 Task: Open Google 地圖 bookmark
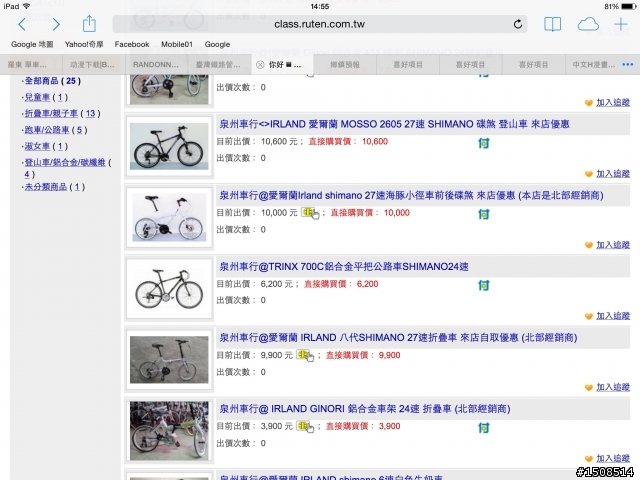pos(32,44)
